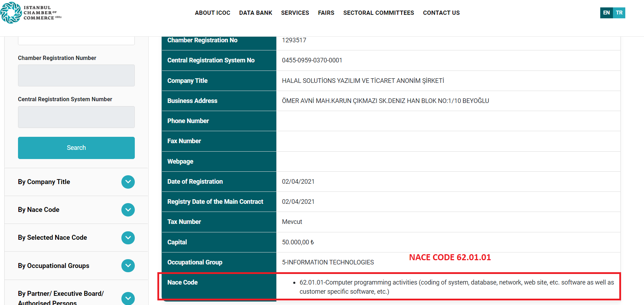Select the Registry Date of the Main Contract value
Screen dimensions: 644x305
pos(298,202)
